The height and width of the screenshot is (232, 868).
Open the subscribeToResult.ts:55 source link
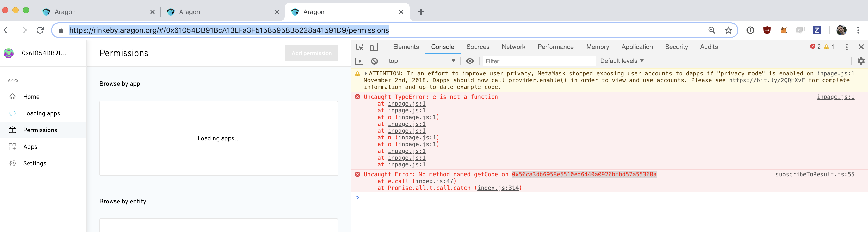click(x=815, y=175)
